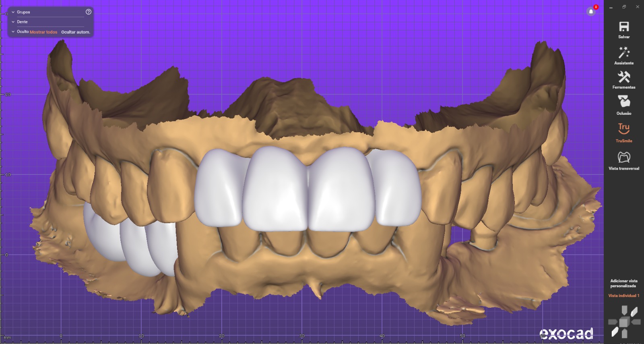Image resolution: width=644 pixels, height=344 pixels.
Task: Select Vista individual 1 saved view
Action: coord(623,296)
